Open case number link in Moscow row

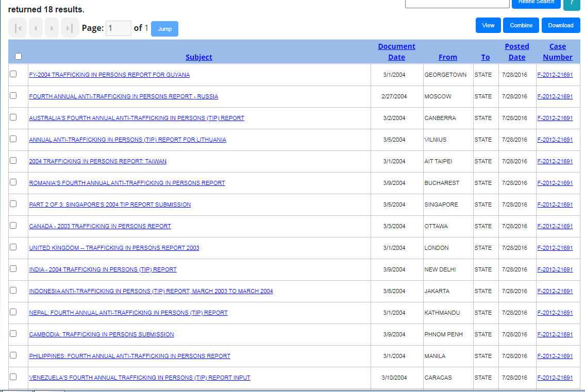point(555,96)
